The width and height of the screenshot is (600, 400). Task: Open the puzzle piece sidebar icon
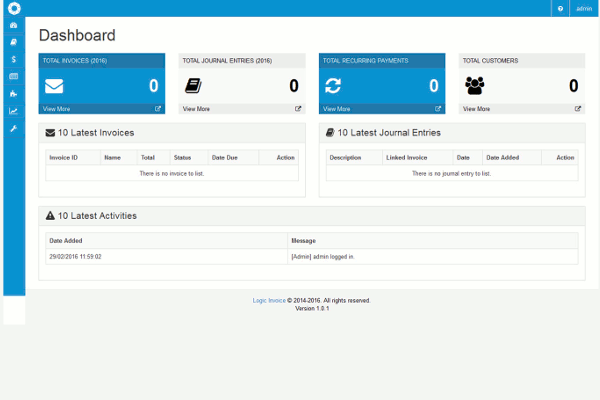(13, 93)
